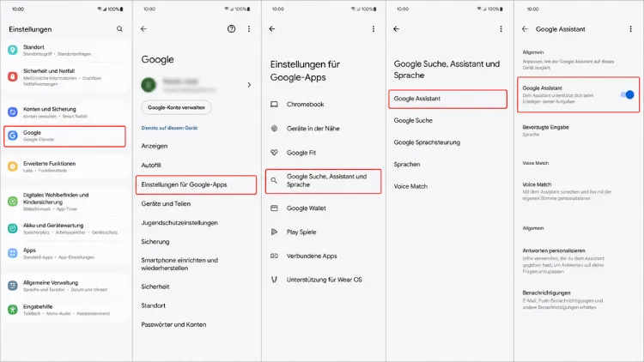Tap Eingabehilfe accessibility icon

[13, 310]
